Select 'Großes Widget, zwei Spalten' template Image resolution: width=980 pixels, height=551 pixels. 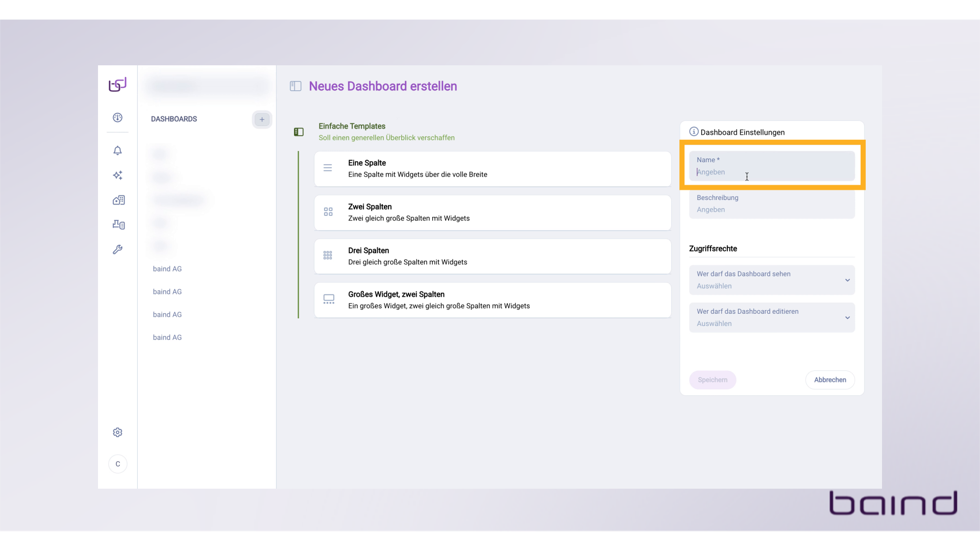tap(492, 300)
